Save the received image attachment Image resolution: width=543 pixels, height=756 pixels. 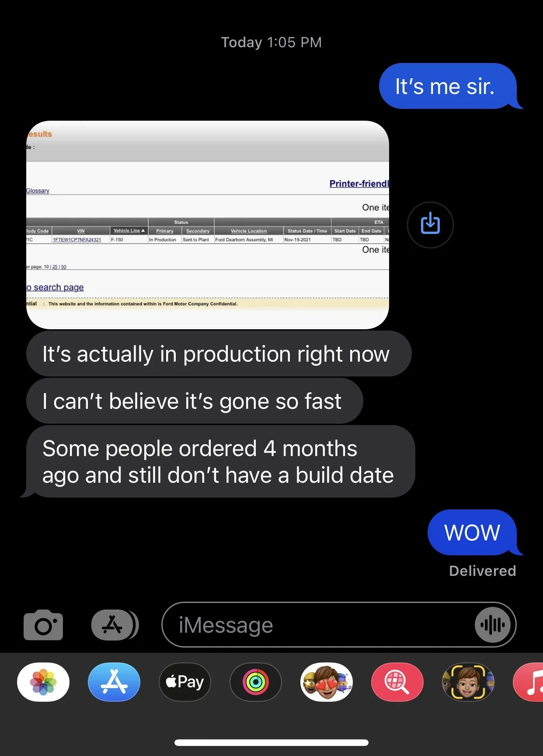430,224
